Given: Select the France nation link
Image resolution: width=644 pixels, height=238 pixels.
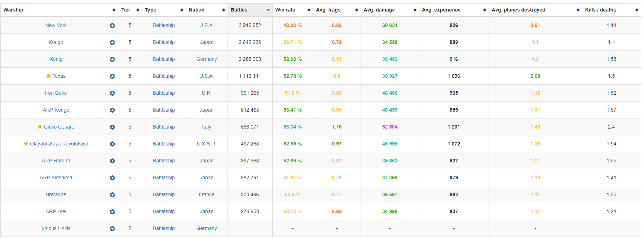Looking at the screenshot, I should coord(207,194).
